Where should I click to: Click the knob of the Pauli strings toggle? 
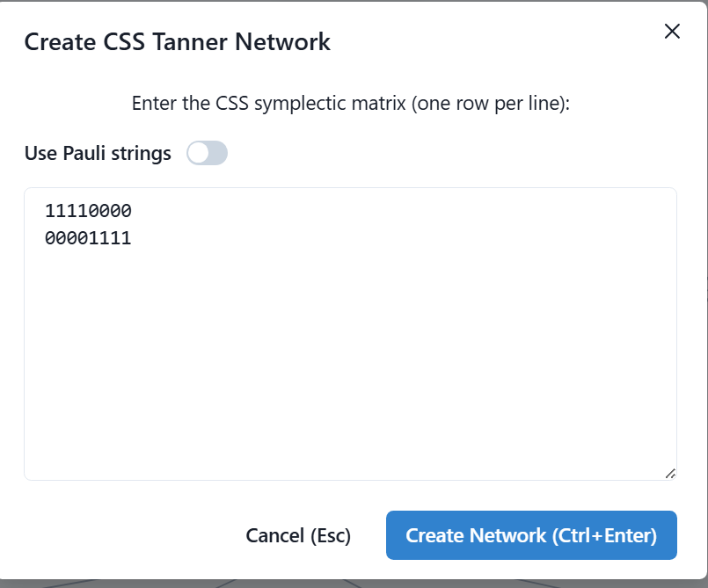pyautogui.click(x=199, y=153)
